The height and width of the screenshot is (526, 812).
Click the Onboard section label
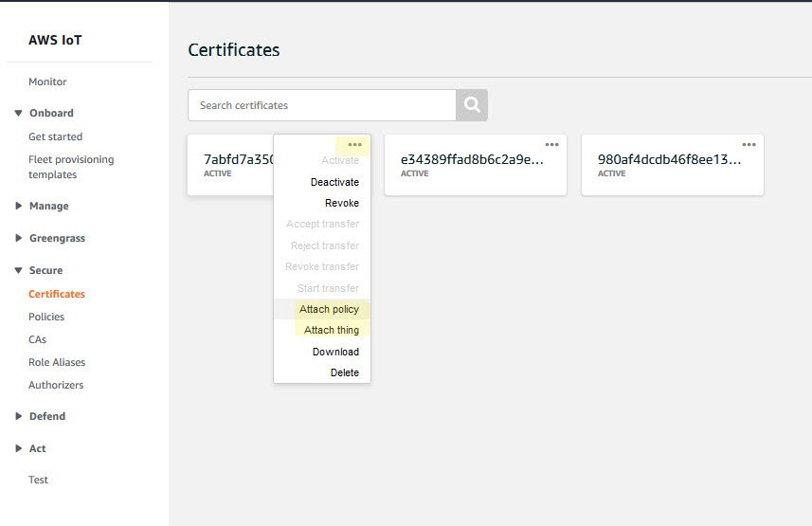point(51,113)
